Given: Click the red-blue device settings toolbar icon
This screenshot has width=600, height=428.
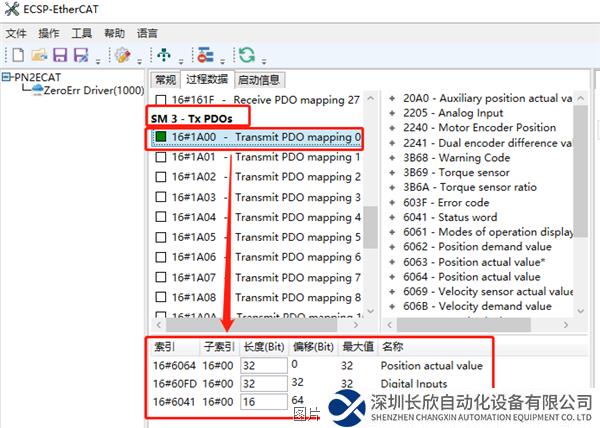Looking at the screenshot, I should [204, 54].
